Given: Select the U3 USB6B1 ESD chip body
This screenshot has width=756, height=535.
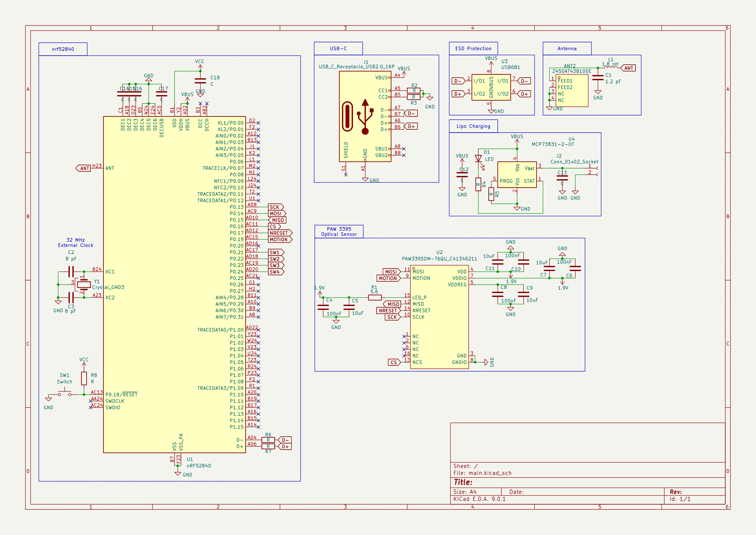Looking at the screenshot, I should (491, 87).
